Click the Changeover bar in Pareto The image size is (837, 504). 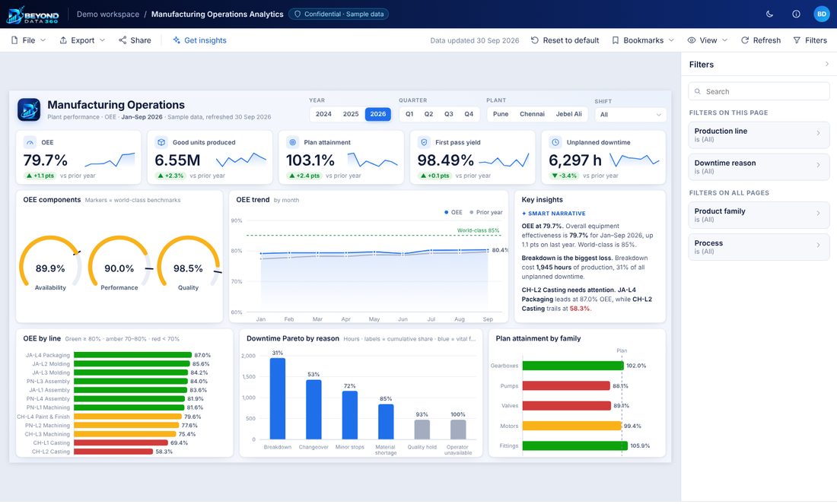(313, 410)
